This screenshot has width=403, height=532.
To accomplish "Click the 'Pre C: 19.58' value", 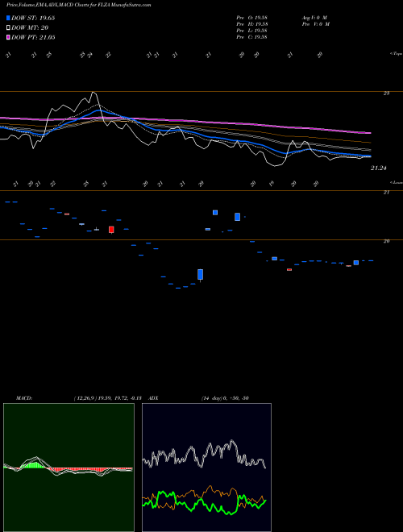I will [x=251, y=37].
